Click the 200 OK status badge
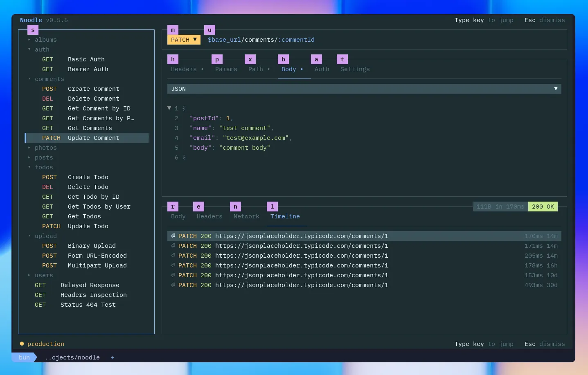Screen dimensions: 588x375 pos(543,207)
